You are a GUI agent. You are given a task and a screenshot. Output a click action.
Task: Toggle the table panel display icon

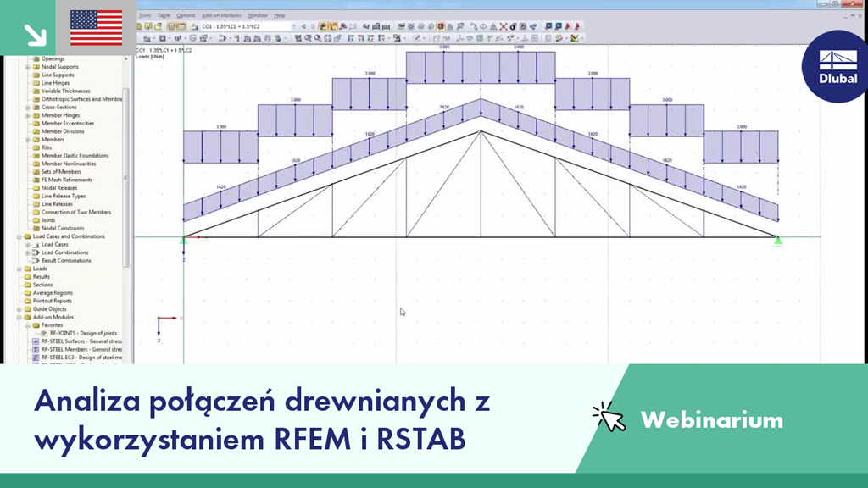pos(181,26)
